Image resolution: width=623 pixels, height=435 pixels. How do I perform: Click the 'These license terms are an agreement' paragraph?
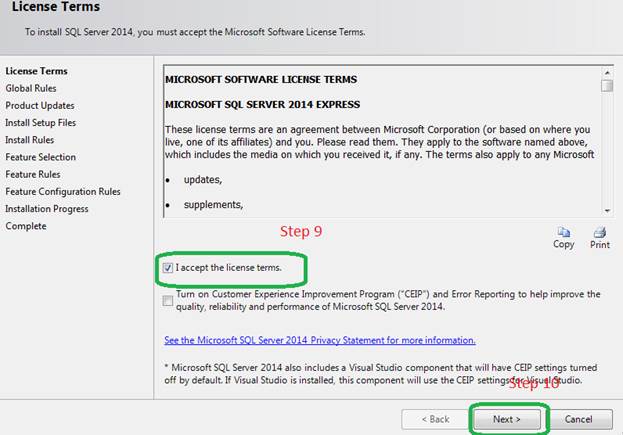[379, 142]
